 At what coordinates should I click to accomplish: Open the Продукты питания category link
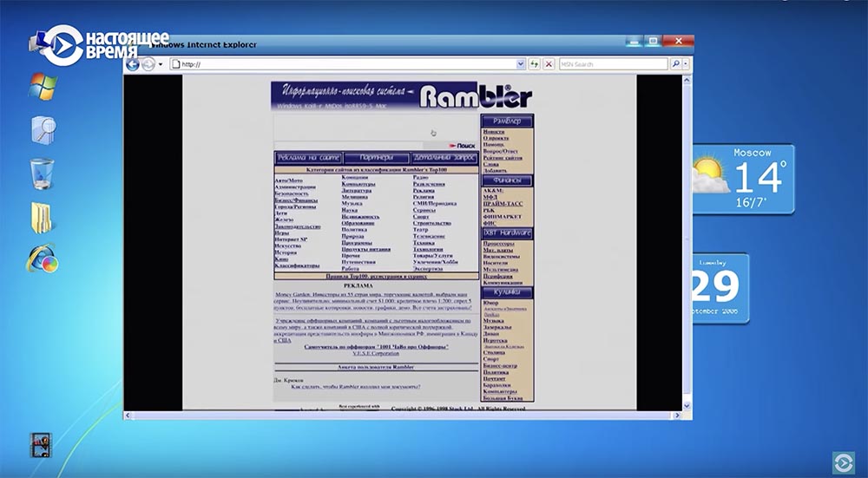(x=366, y=249)
